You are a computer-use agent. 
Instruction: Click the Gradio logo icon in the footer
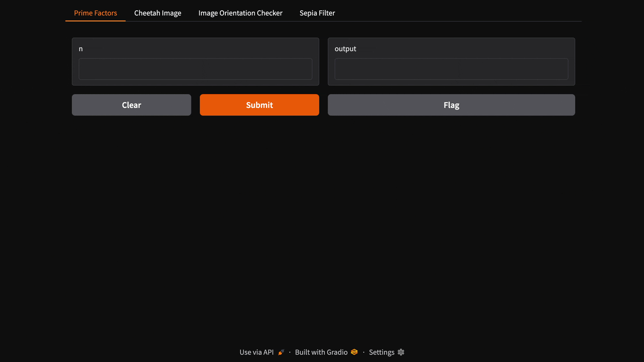pyautogui.click(x=354, y=352)
